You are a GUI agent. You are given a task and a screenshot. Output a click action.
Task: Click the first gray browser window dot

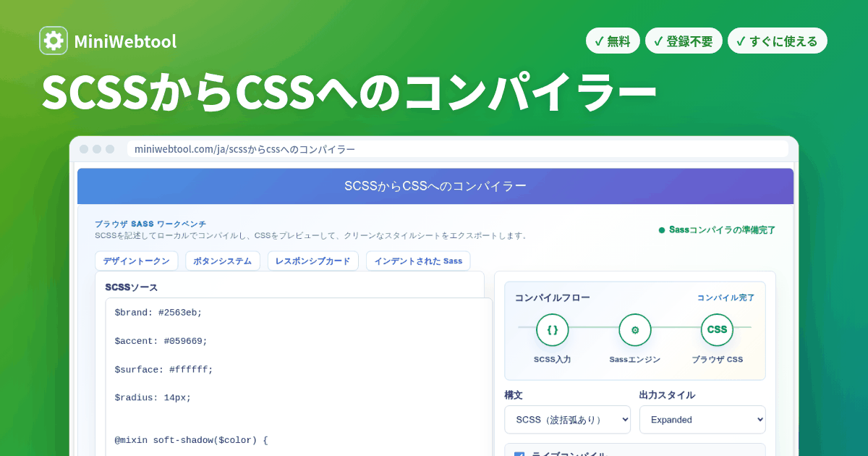[84, 149]
